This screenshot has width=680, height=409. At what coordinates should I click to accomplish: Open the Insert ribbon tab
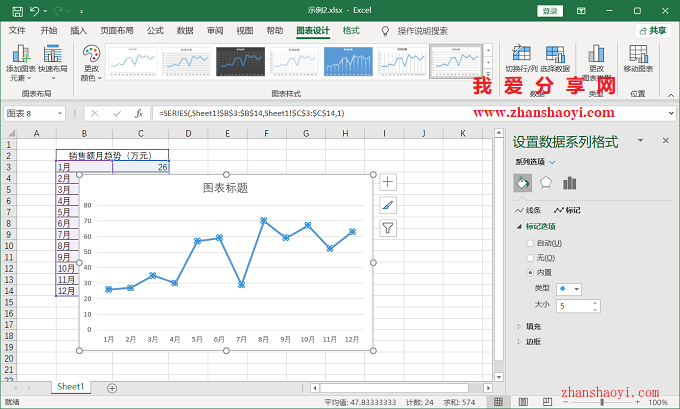(78, 31)
